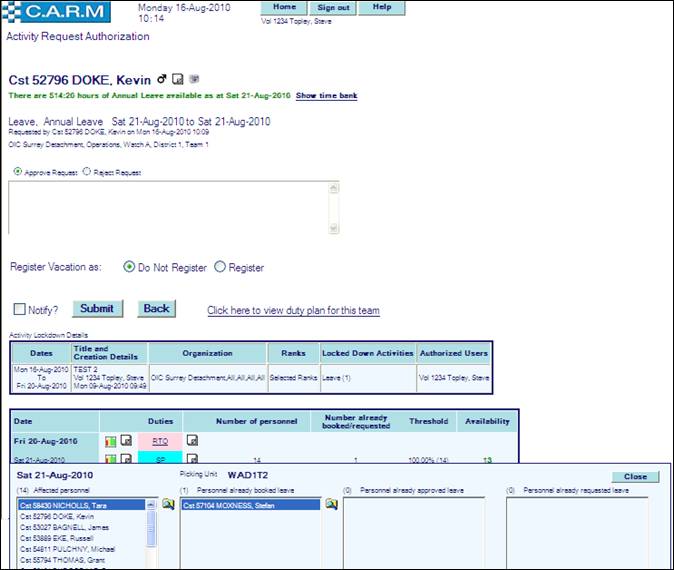Open the chart icon in Fri 20-Aug-2010 row
Screen dimensions: 674x570
(x=111, y=440)
